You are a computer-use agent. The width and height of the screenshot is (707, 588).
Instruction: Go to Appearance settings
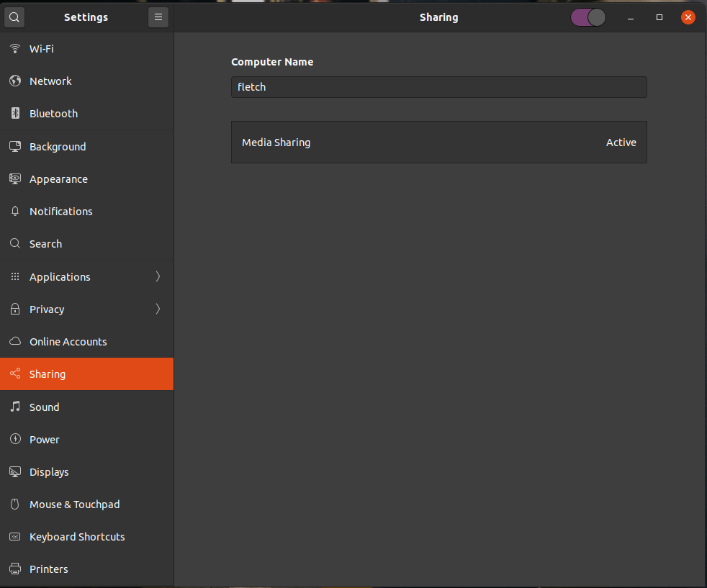(58, 179)
